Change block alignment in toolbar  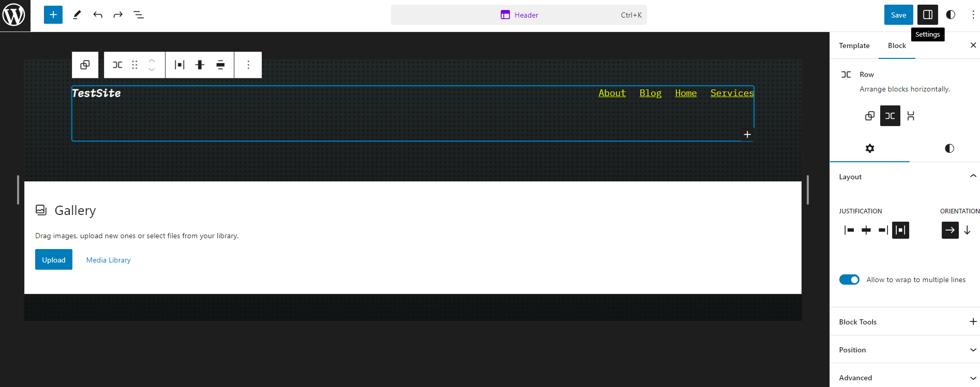pos(220,65)
